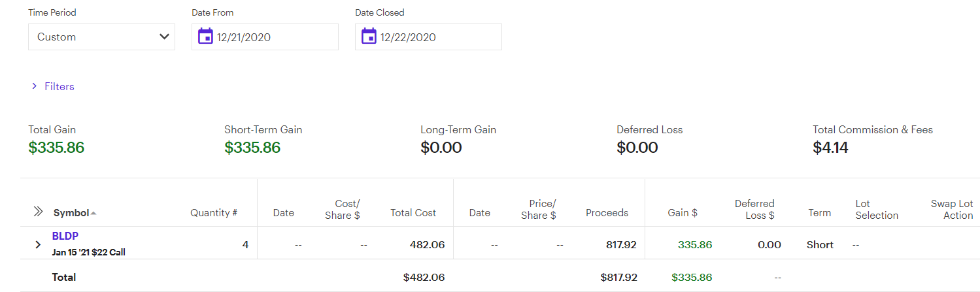Image resolution: width=980 pixels, height=292 pixels.
Task: Expand the BLDP row details
Action: click(x=38, y=245)
